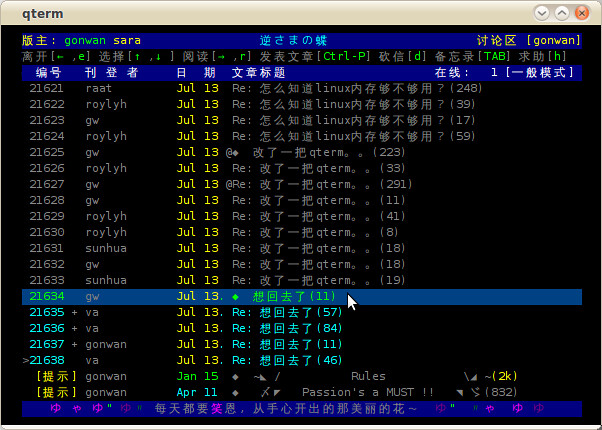Screen dimensions: 602x430
Task: Click board moderator name gonwan in header
Action: [x=85, y=40]
